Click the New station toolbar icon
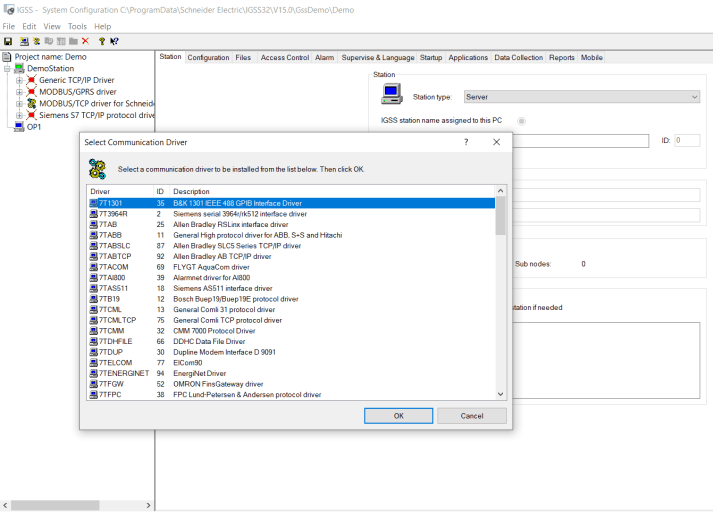Viewport: 713px width, 512px height. 23,41
